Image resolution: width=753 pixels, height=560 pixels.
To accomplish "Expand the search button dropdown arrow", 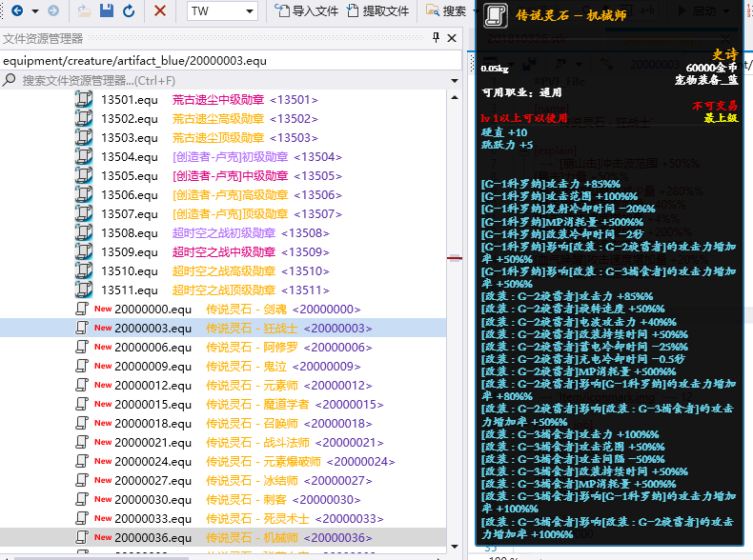I will click(x=475, y=11).
